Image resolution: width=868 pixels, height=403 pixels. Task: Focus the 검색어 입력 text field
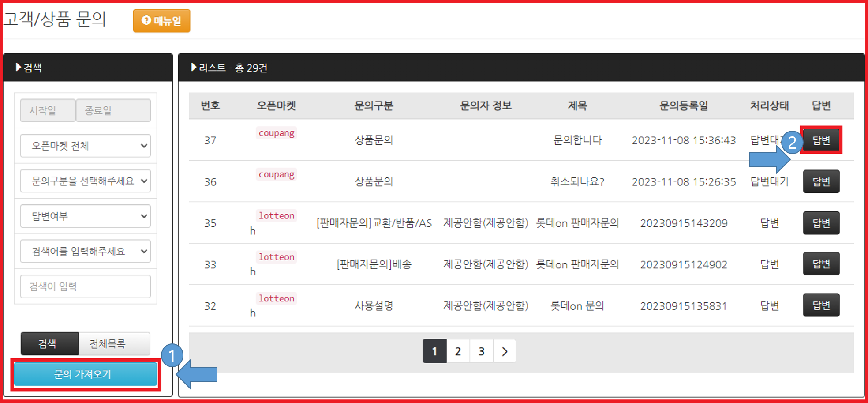[86, 287]
